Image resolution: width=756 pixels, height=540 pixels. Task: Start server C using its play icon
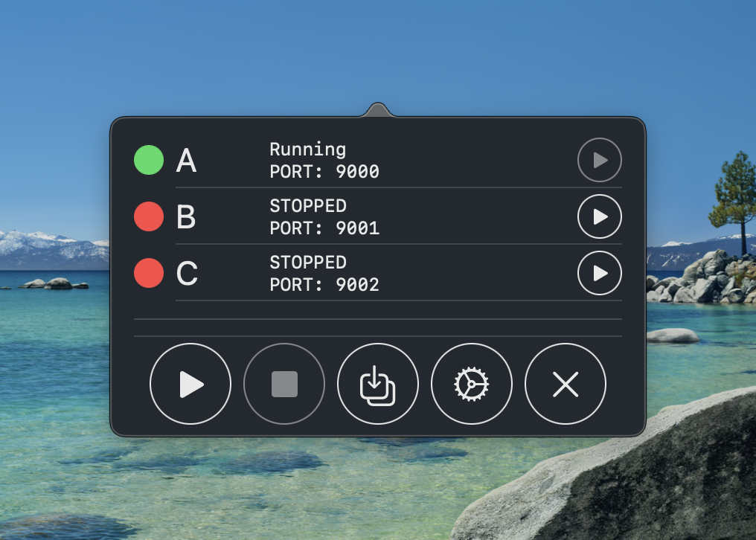point(600,273)
